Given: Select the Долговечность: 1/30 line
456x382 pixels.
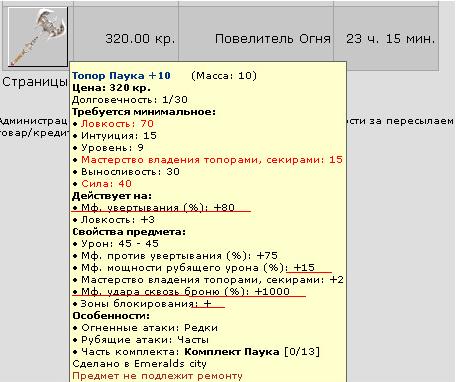Looking at the screenshot, I should (x=130, y=100).
